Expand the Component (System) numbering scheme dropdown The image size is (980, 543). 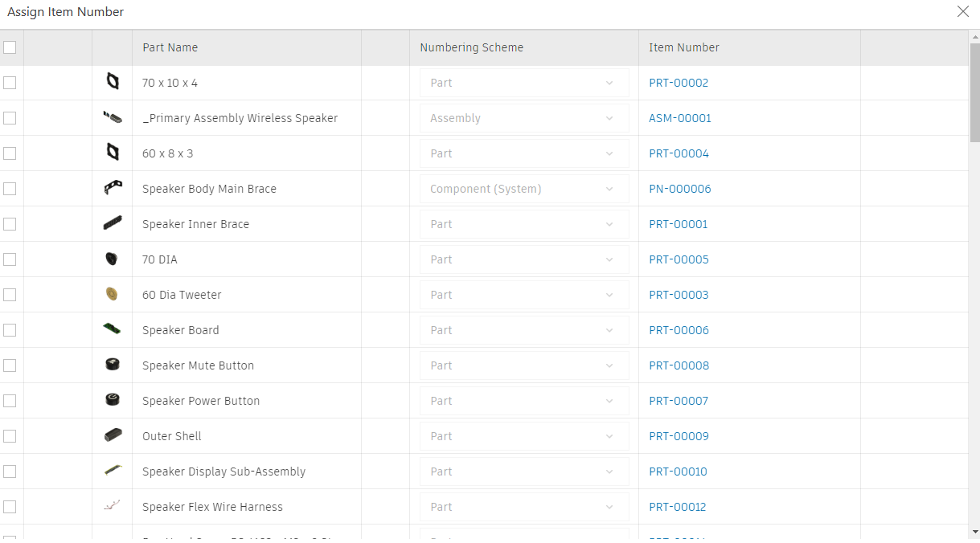523,189
